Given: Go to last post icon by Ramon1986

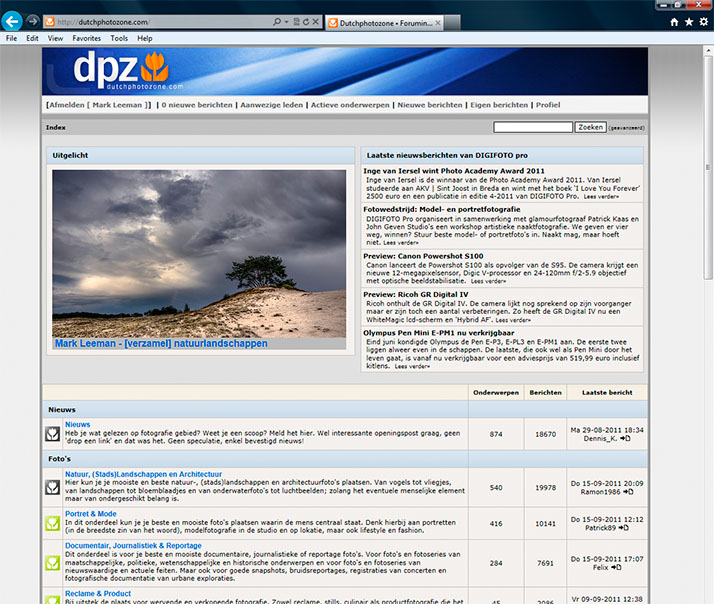Looking at the screenshot, I should pyautogui.click(x=628, y=491).
